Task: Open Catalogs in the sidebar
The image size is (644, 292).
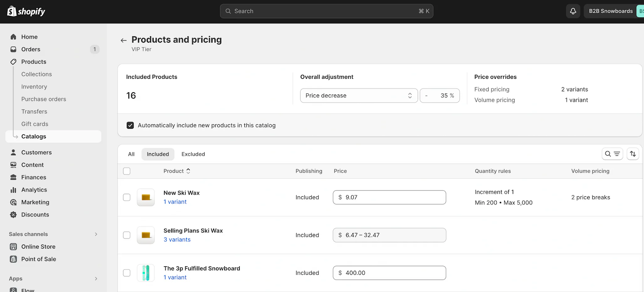Action: (x=54, y=136)
